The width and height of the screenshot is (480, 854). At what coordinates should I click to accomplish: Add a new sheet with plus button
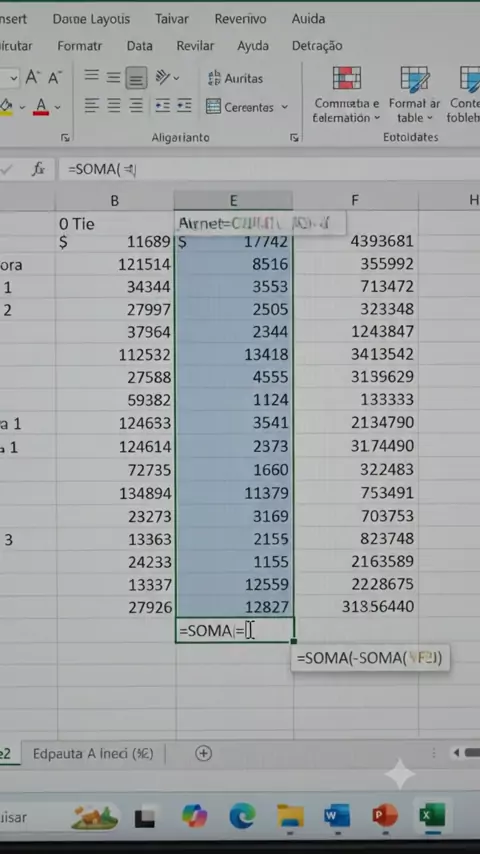203,753
